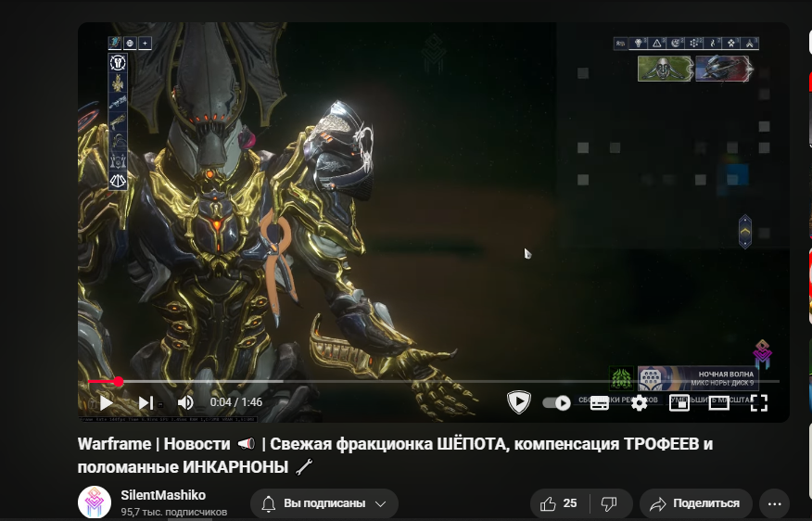
Task: Open the SilentMashiko channel name link
Action: pos(163,495)
